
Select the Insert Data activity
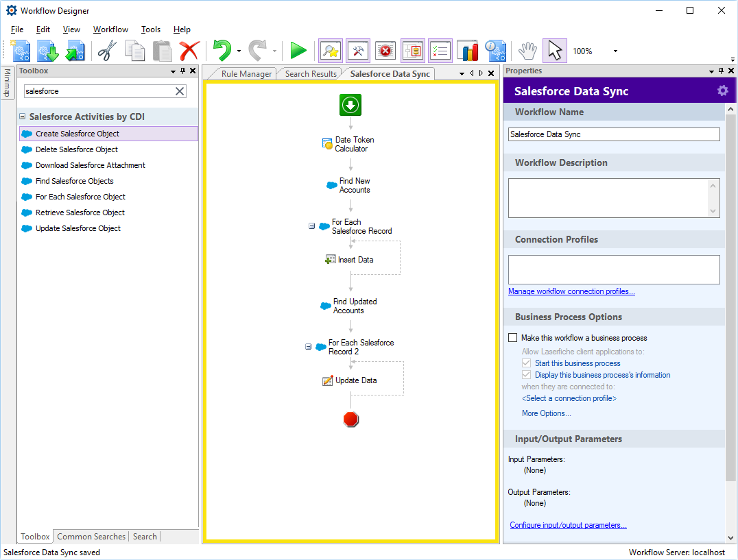[x=349, y=260]
